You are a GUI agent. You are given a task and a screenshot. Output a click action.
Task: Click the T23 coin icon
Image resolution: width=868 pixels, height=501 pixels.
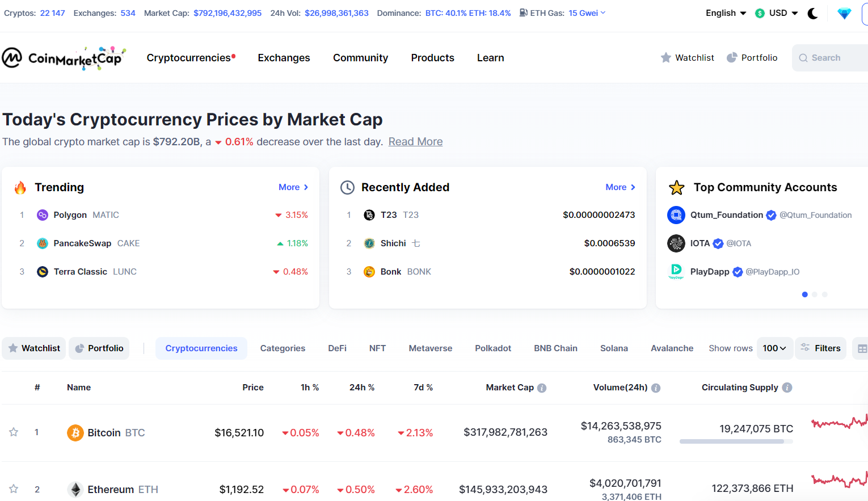pyautogui.click(x=369, y=215)
